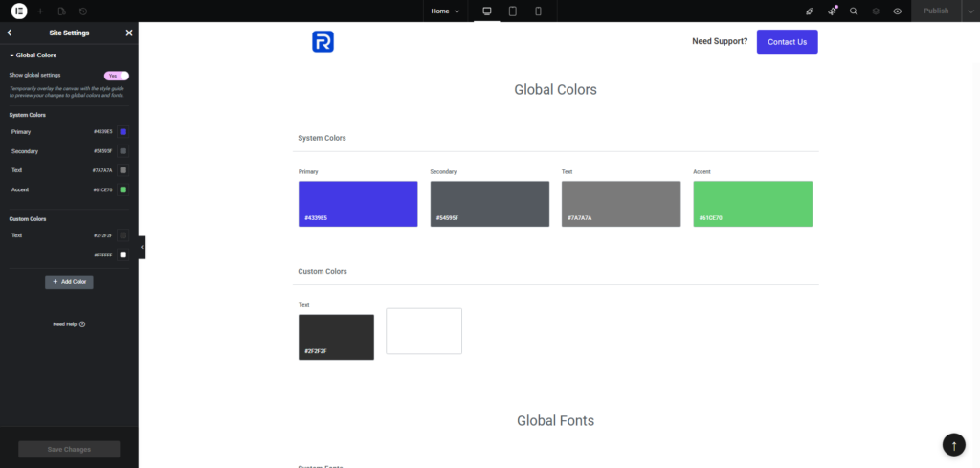The height and width of the screenshot is (468, 980).
Task: Click the scroll-to-top arrow button
Action: tap(953, 445)
